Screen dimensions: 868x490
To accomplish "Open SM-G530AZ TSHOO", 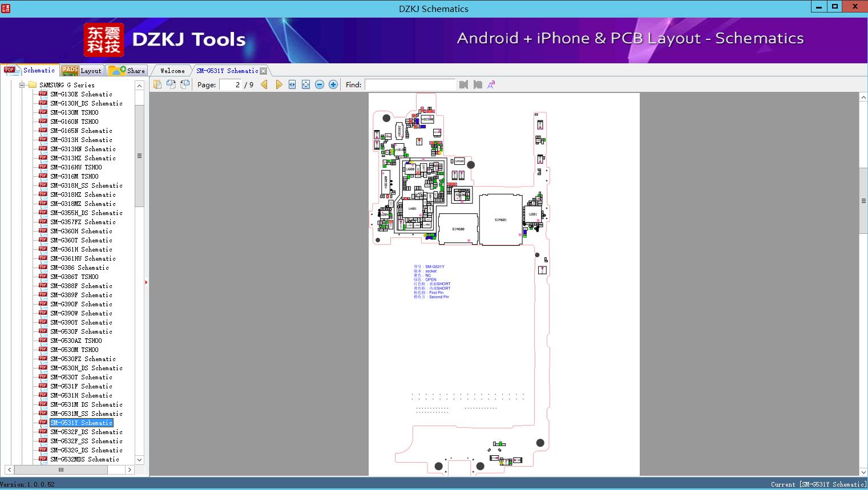I will click(x=76, y=341).
